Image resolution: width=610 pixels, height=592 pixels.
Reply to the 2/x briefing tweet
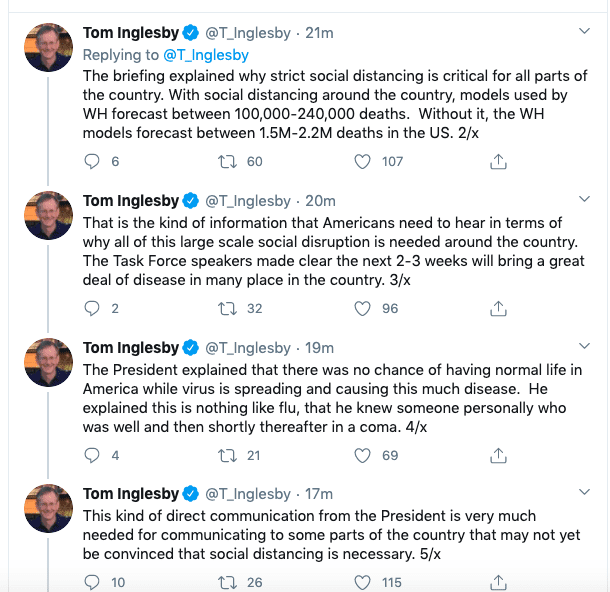click(94, 162)
